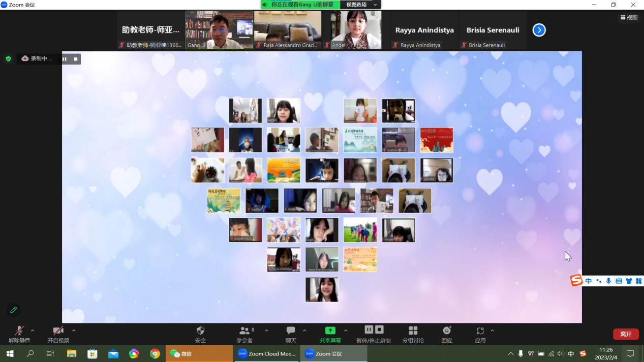This screenshot has height=362, width=644.
Task: Open the Participants (参会者) panel
Action: 245,331
